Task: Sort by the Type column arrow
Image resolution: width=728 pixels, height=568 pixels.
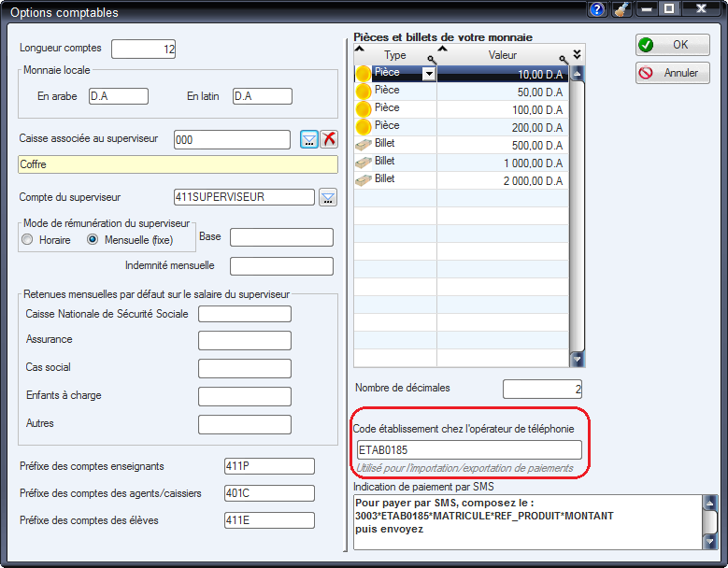Action: coord(360,48)
